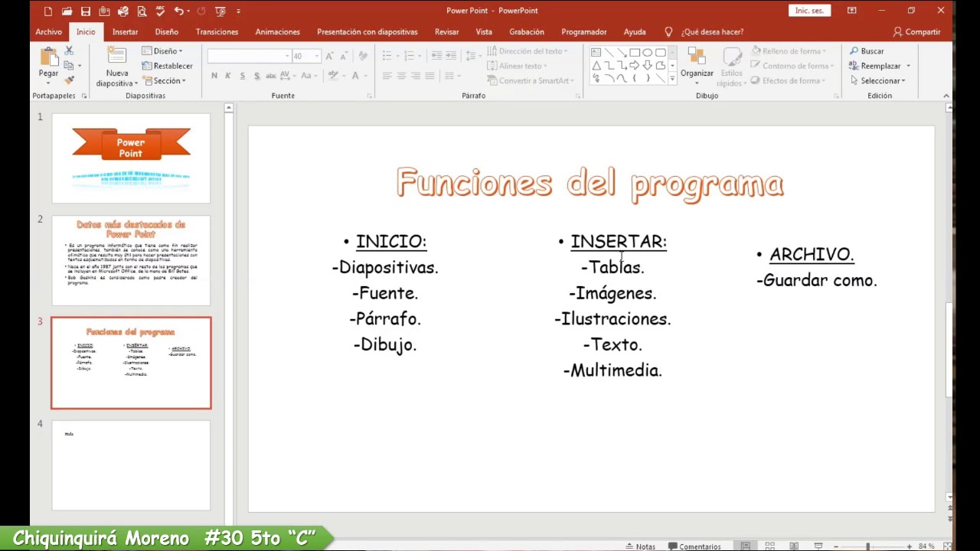
Task: Expand the shapes gallery More arrow
Action: pos(672,78)
